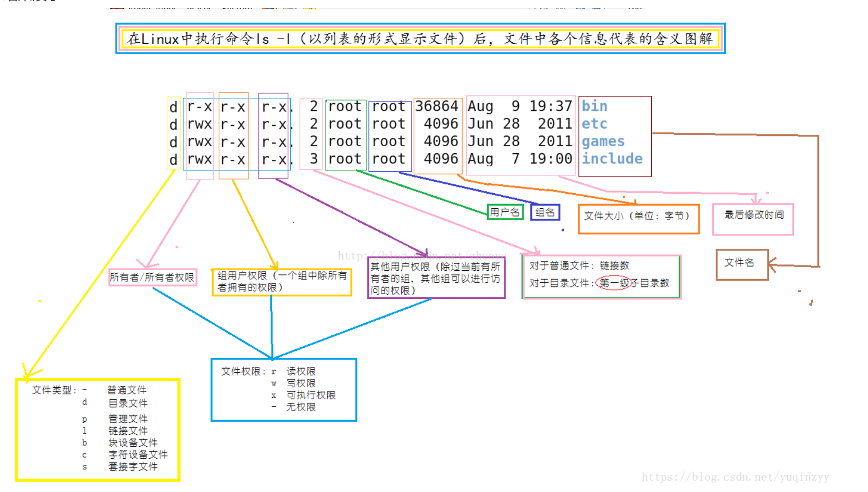Click the '目录文件' entry
868x492 pixels.
pyautogui.click(x=128, y=403)
